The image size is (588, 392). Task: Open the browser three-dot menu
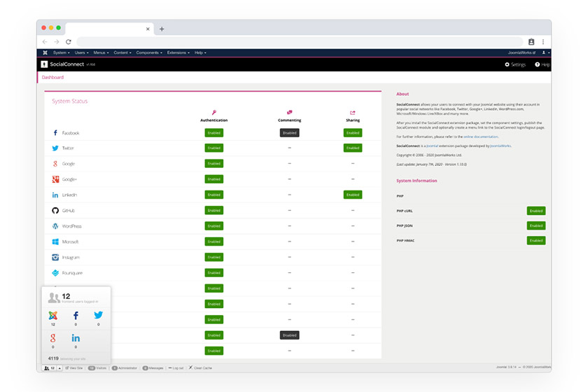[543, 41]
